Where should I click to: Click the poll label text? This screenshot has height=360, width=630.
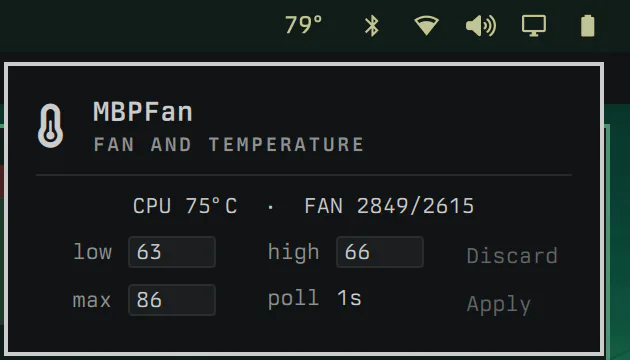[294, 299]
